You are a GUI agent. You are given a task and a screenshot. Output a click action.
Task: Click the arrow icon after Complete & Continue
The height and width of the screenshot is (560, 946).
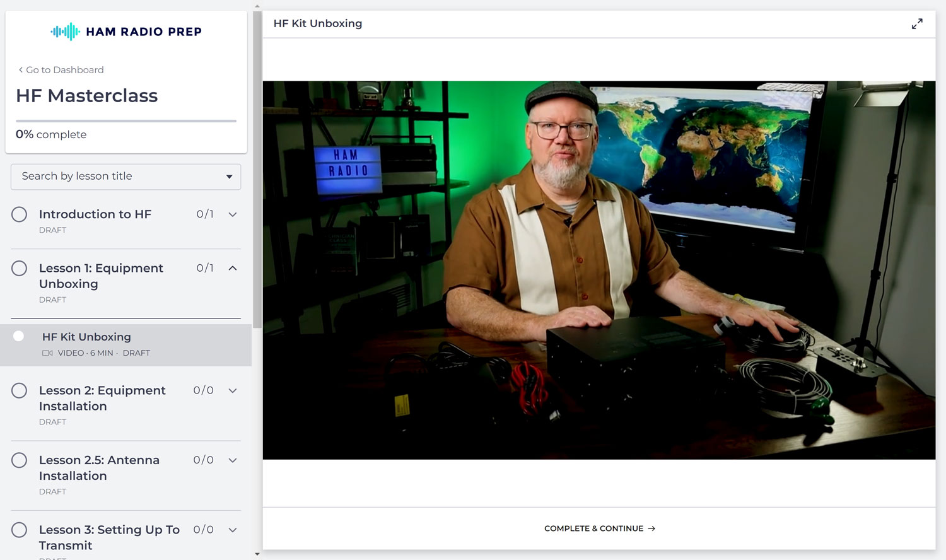coord(651,528)
